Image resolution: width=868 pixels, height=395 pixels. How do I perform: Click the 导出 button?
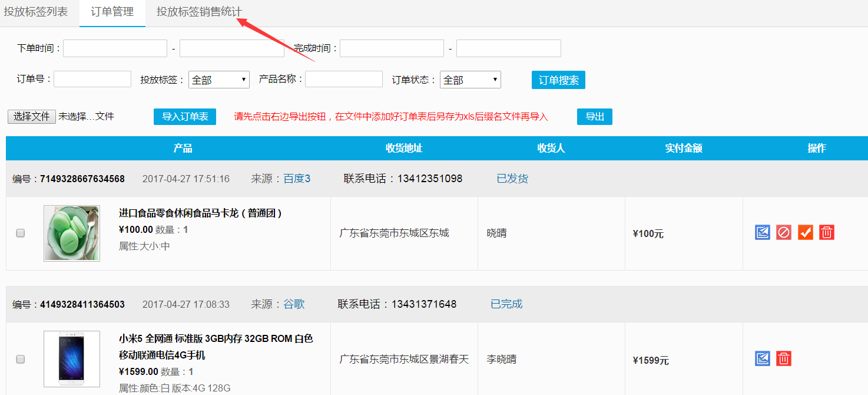[x=595, y=117]
